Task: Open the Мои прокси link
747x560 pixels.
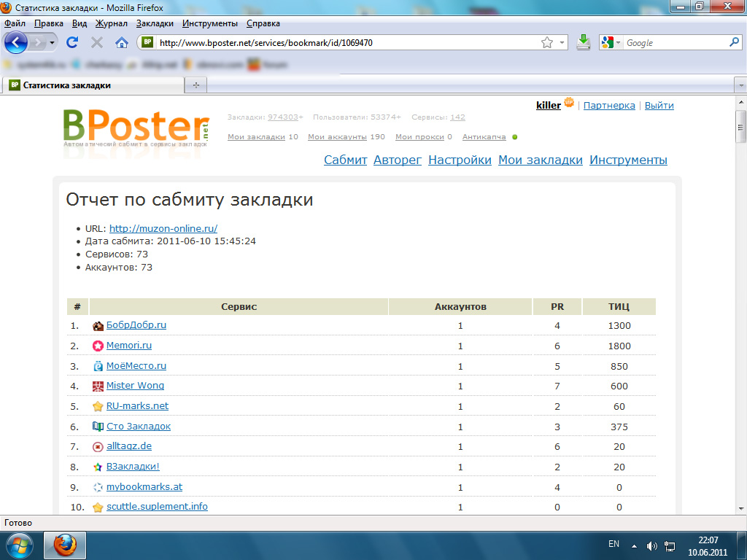Action: click(x=419, y=136)
